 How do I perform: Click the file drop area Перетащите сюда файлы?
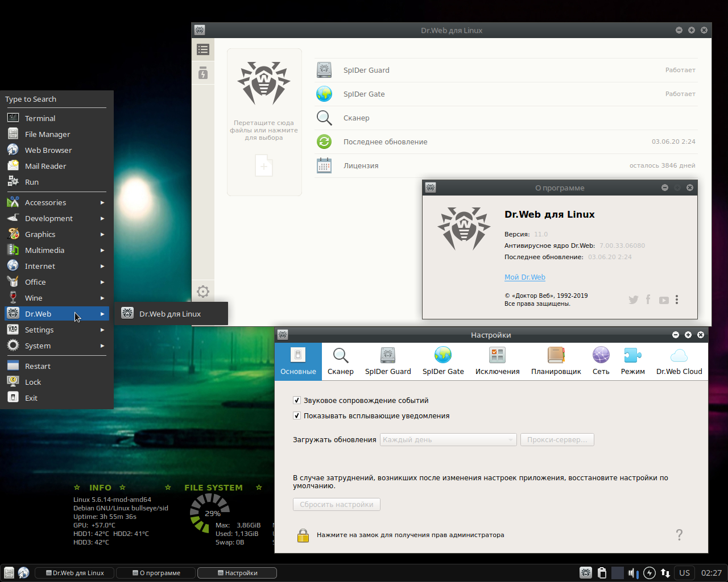pyautogui.click(x=264, y=122)
